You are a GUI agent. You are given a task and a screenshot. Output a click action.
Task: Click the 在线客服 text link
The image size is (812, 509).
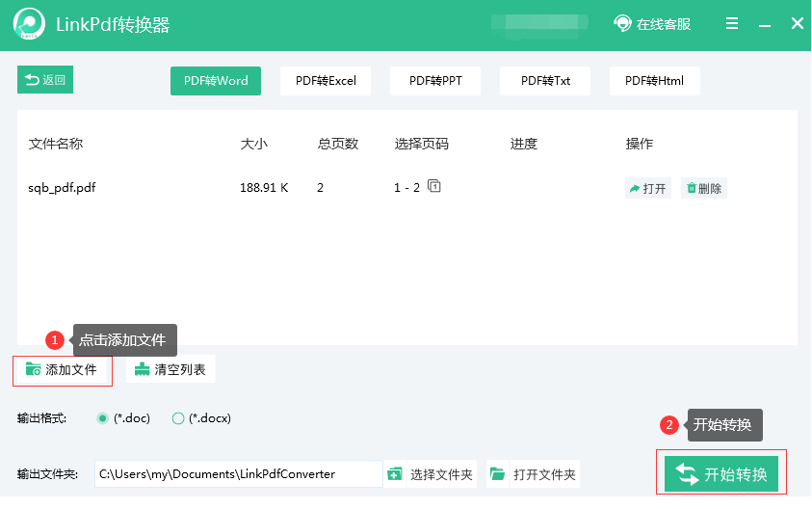pyautogui.click(x=664, y=24)
